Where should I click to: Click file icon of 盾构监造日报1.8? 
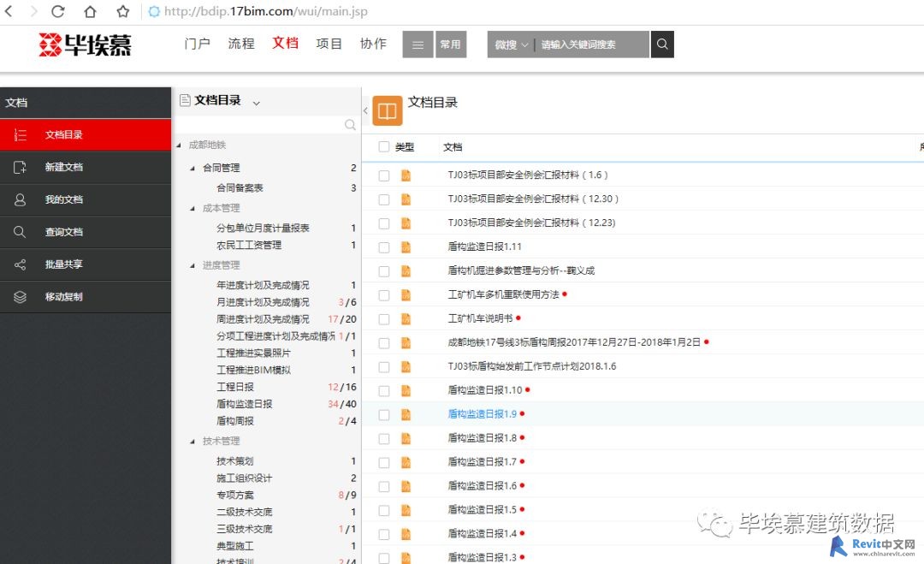406,438
